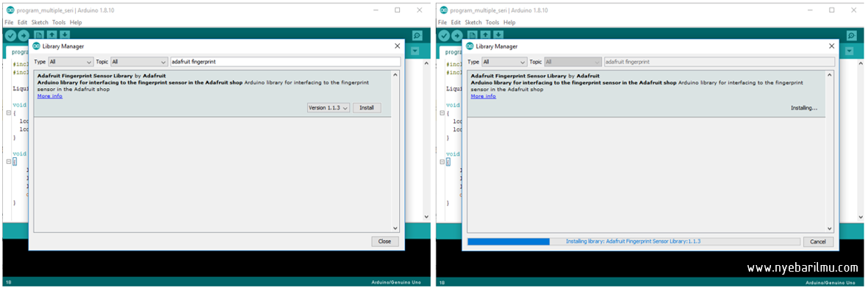868x290 pixels.
Task: Click New sketch icon in left Arduino window
Action: (x=39, y=35)
